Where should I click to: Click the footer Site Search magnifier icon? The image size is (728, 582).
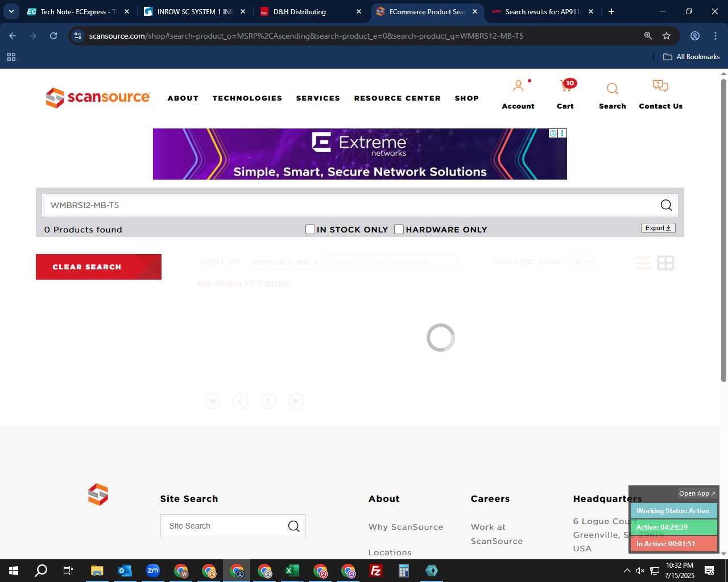293,526
